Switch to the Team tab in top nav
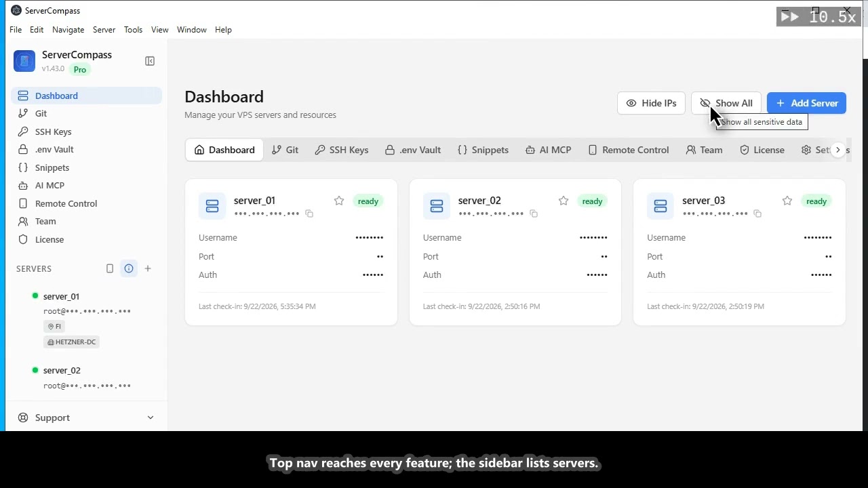 point(704,150)
